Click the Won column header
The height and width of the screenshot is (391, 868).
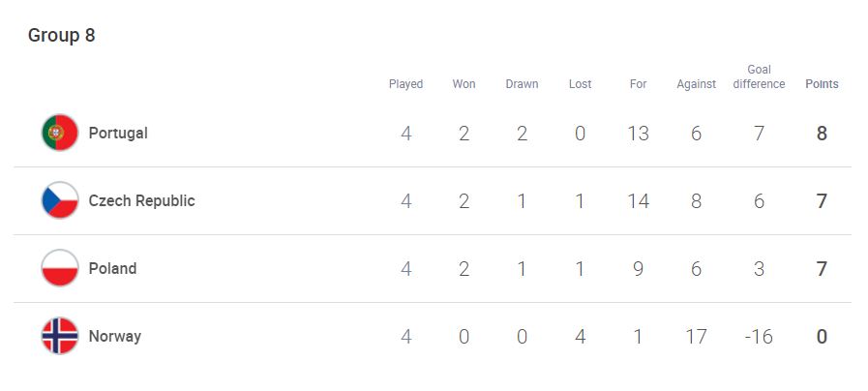click(x=464, y=84)
